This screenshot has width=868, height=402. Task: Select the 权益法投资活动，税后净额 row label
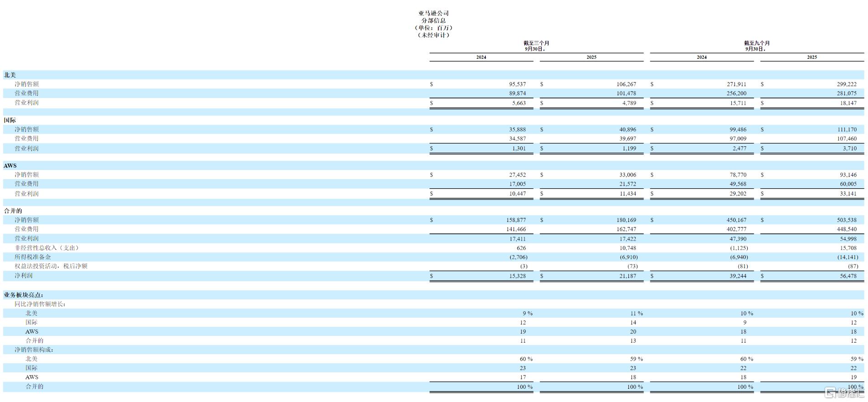click(x=51, y=266)
